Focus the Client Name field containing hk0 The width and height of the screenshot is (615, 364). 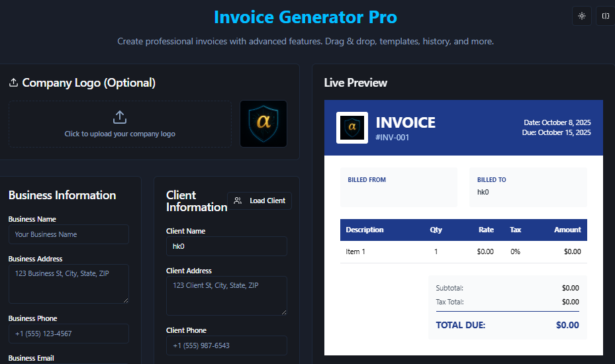click(226, 246)
